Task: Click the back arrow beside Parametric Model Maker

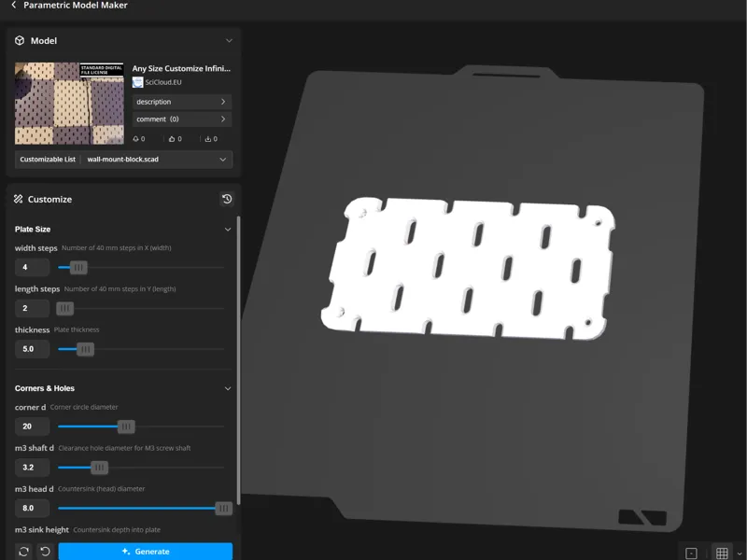Action: point(13,5)
